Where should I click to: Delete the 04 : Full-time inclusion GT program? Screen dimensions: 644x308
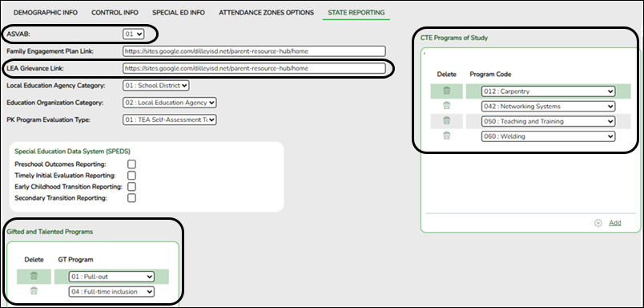(x=34, y=290)
